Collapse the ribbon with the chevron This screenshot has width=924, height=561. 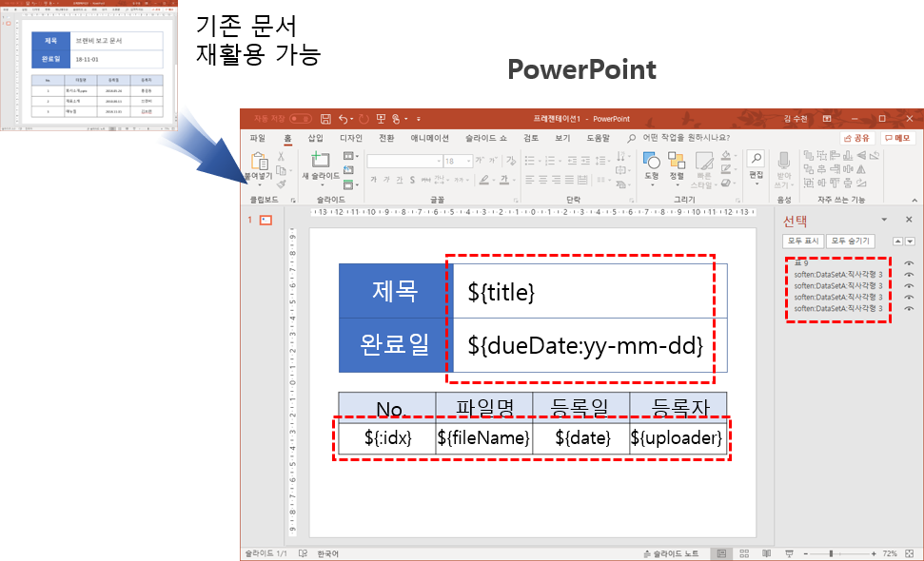tap(914, 200)
